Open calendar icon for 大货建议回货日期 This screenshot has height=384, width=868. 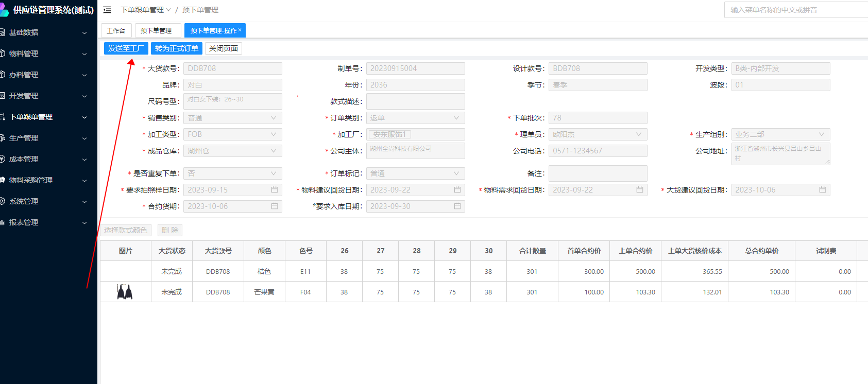click(x=822, y=190)
